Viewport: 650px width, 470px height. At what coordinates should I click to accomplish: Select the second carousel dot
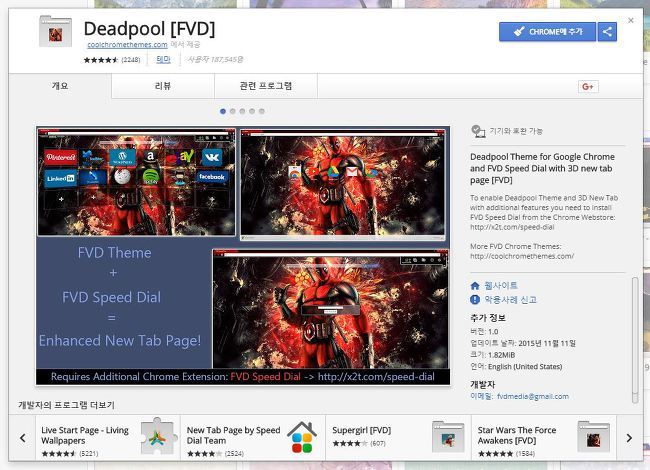coord(233,111)
